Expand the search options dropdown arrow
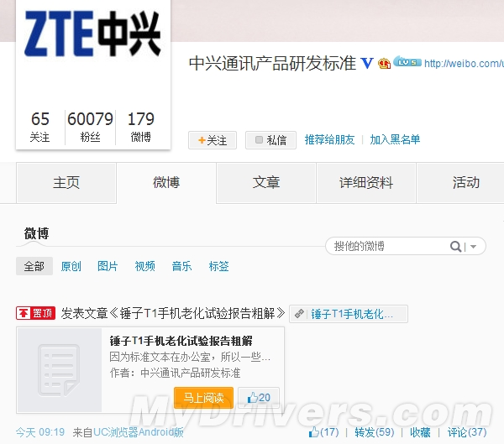Screen dimensions: 504x444 pyautogui.click(x=474, y=247)
